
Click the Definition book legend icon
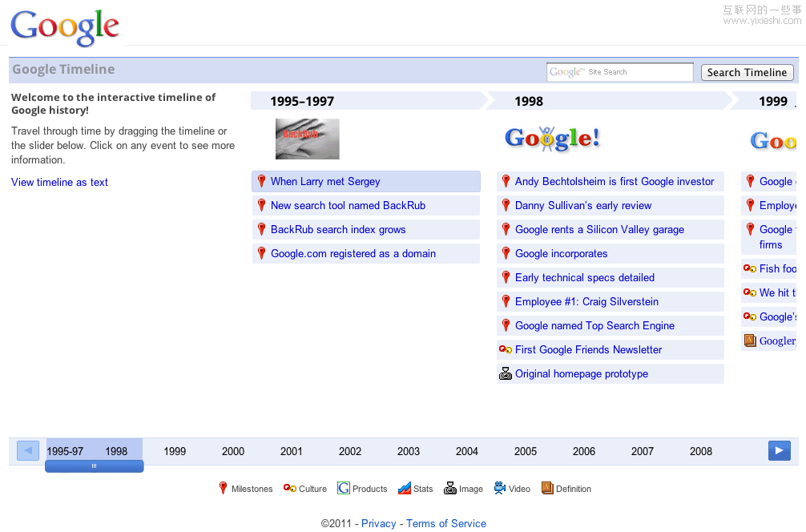(x=548, y=488)
